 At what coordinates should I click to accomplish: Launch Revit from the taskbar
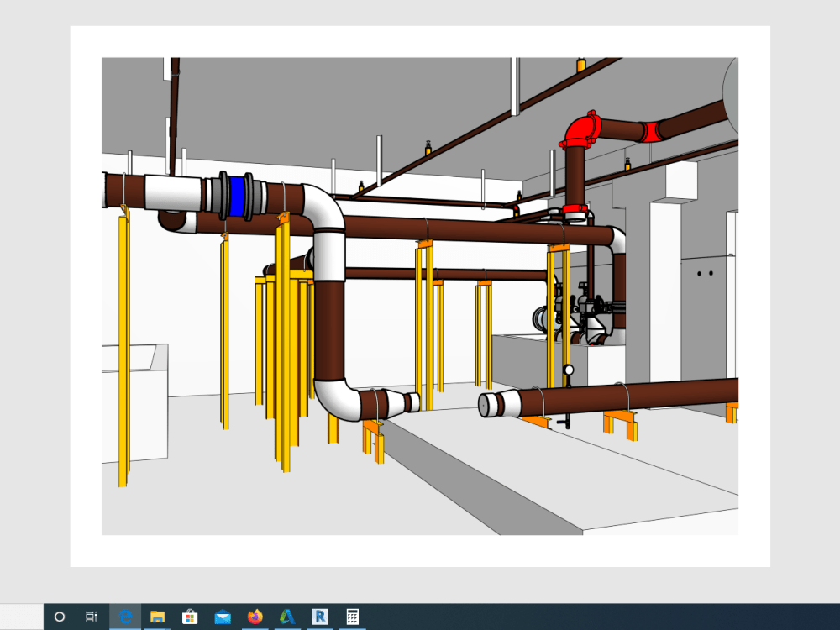coord(318,617)
